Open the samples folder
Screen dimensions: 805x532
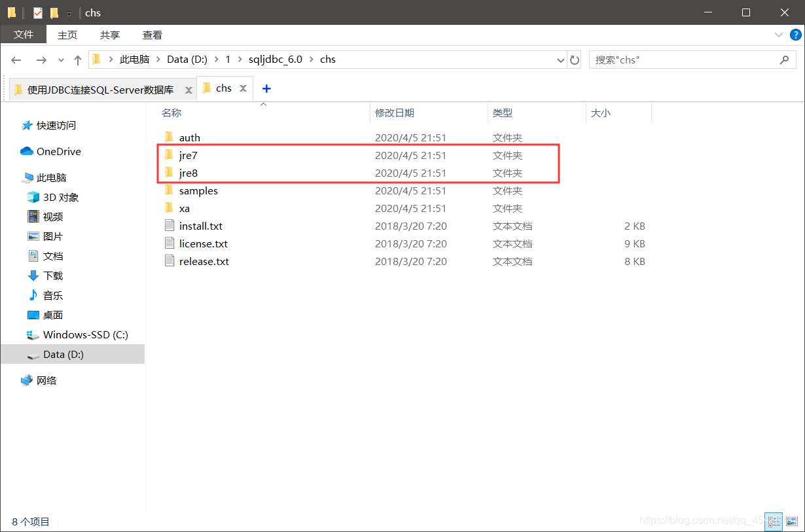click(x=198, y=190)
